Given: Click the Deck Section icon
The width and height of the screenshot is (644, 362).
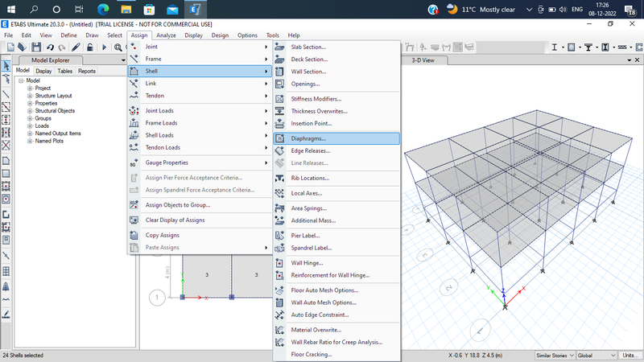Looking at the screenshot, I should coord(279,59).
